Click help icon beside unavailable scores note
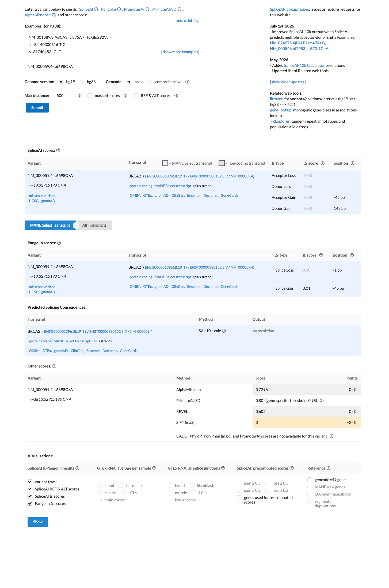Image resolution: width=389 pixels, height=588 pixels. (x=331, y=436)
